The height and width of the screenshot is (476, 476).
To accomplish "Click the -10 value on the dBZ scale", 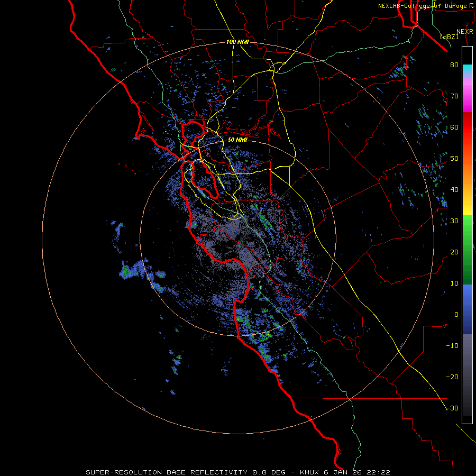I will pyautogui.click(x=452, y=345).
